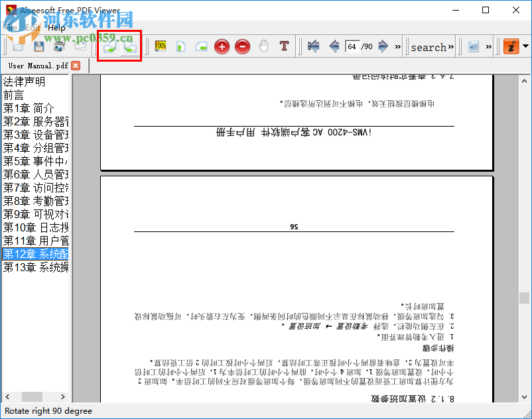Set zoom to 100%

[159, 46]
